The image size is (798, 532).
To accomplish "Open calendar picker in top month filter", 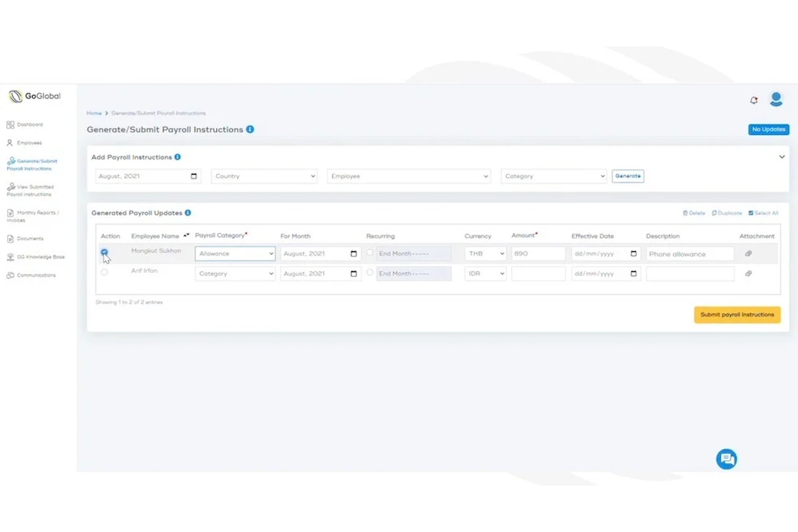I will point(194,176).
